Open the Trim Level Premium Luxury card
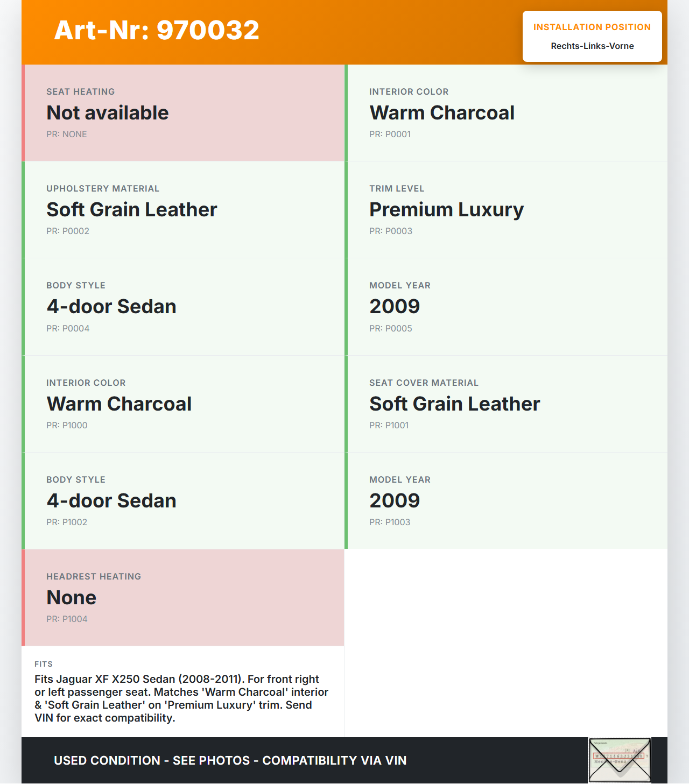689x784 pixels. point(507,210)
